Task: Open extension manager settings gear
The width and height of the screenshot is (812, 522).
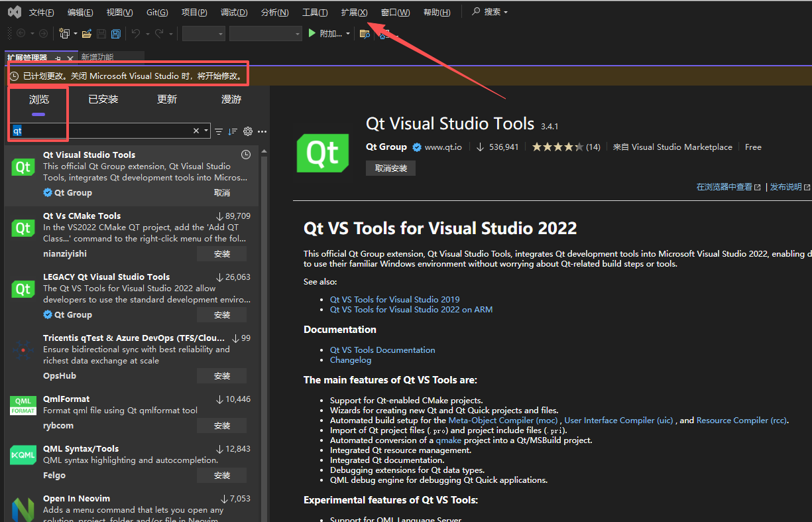Action: pos(248,131)
